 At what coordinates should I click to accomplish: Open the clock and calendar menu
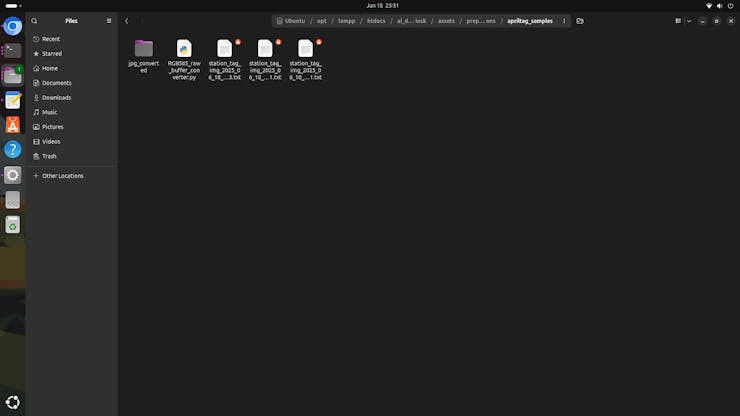pos(382,6)
